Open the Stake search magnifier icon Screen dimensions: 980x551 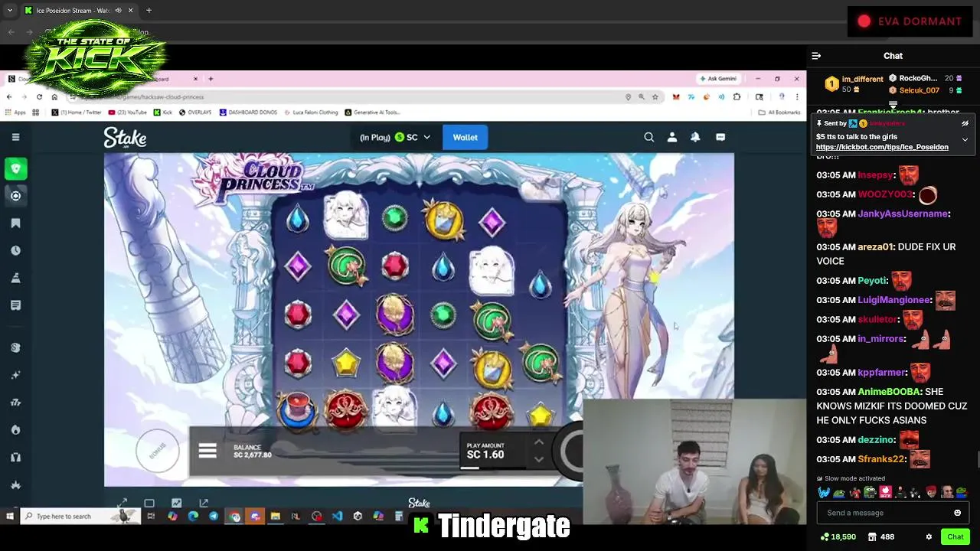[649, 137]
